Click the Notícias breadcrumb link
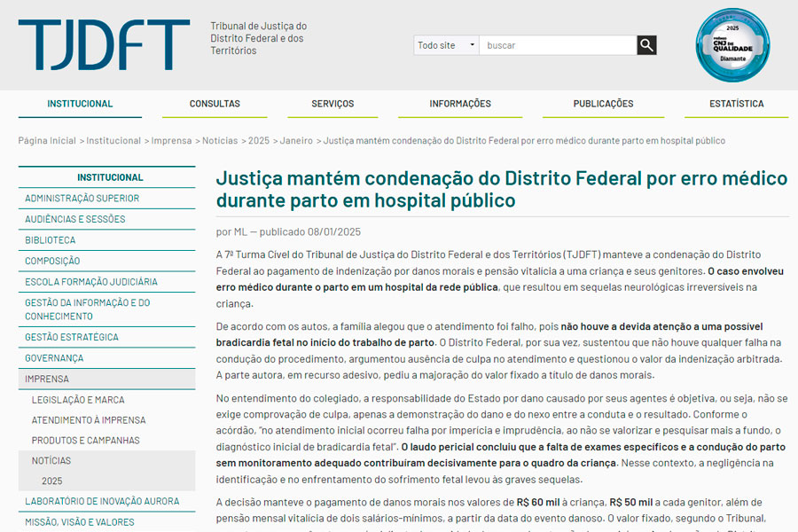This screenshot has height=532, width=798. click(x=220, y=141)
